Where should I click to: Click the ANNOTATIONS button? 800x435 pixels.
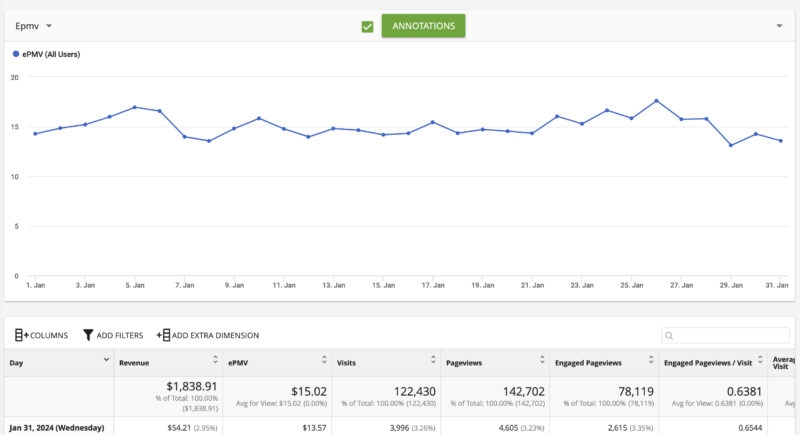[x=423, y=25]
